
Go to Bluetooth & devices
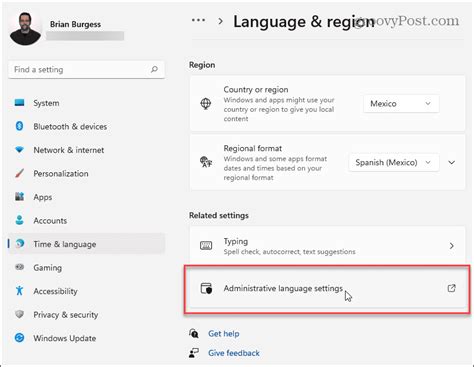click(70, 126)
